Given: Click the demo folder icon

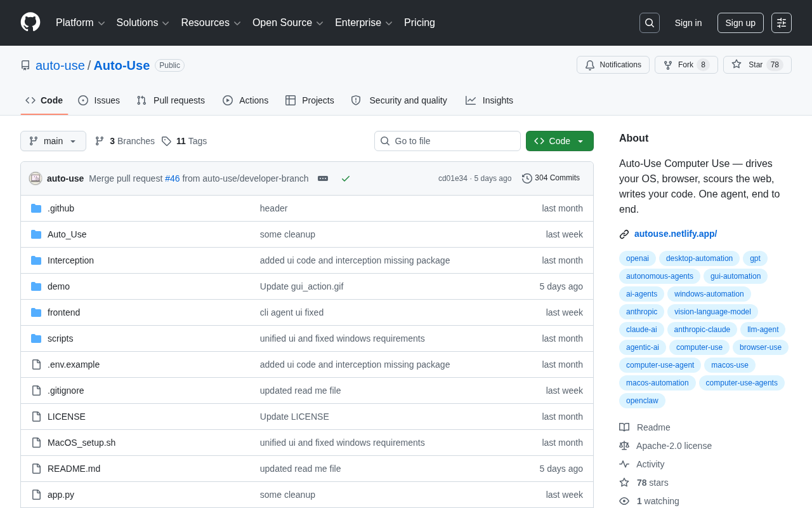Looking at the screenshot, I should (36, 286).
